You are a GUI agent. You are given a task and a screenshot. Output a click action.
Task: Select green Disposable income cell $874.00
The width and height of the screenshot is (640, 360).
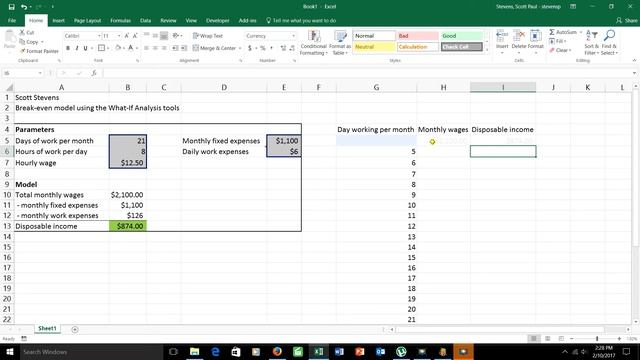click(x=128, y=226)
